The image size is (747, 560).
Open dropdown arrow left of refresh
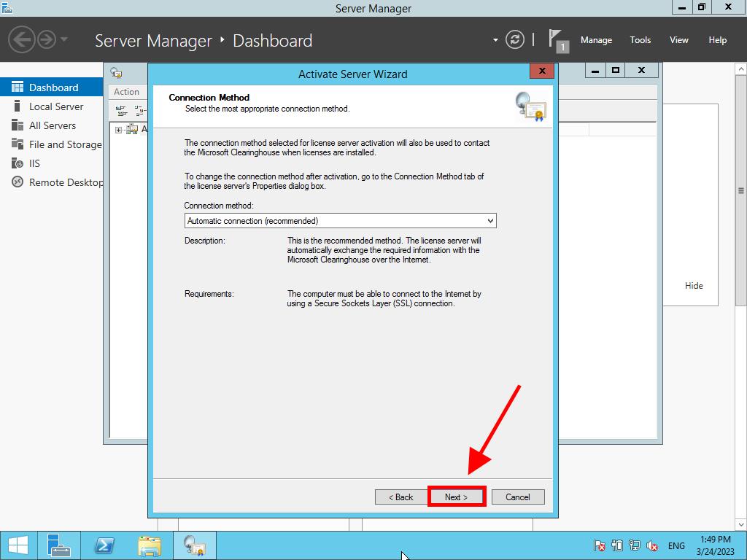click(495, 40)
